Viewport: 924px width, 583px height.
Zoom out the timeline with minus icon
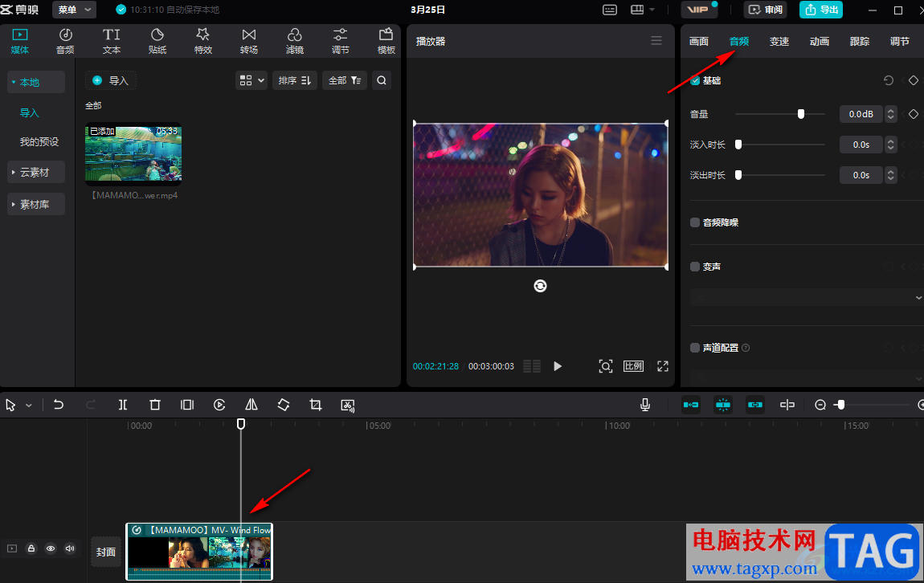tap(820, 406)
